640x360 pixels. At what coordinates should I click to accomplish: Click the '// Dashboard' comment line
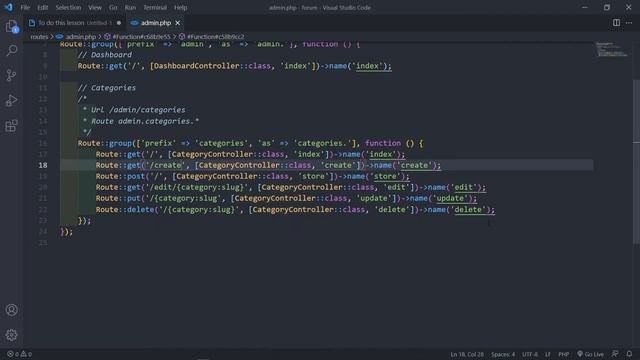click(x=104, y=55)
